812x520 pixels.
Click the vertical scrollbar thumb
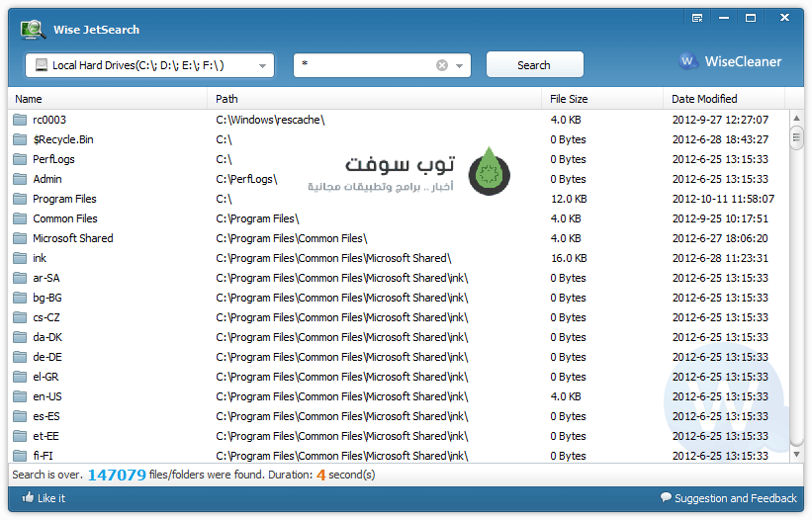[796, 137]
